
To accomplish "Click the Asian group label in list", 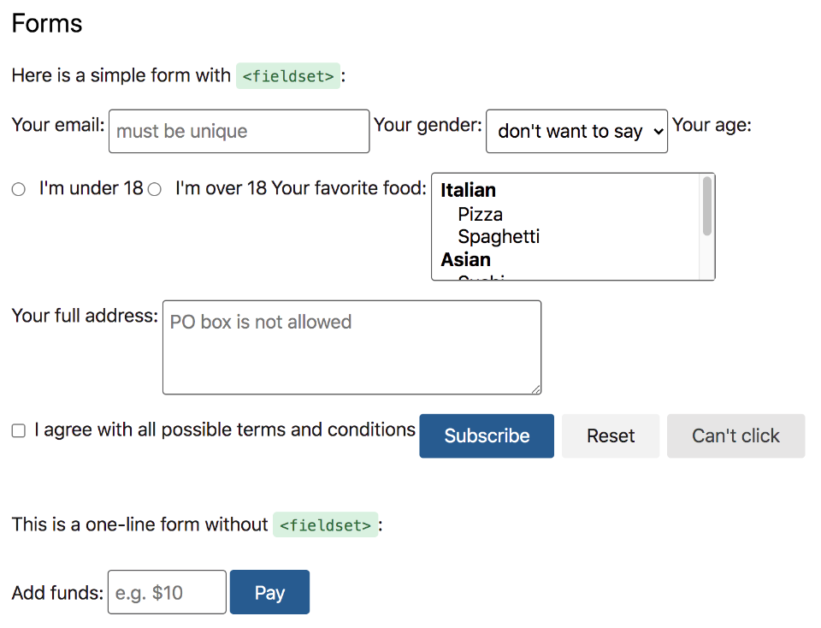I will pyautogui.click(x=465, y=260).
